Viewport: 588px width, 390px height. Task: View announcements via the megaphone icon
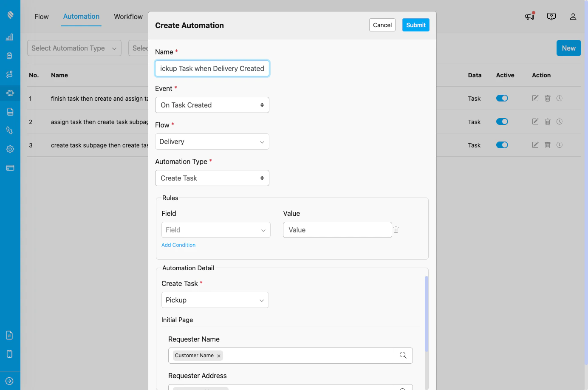click(529, 16)
